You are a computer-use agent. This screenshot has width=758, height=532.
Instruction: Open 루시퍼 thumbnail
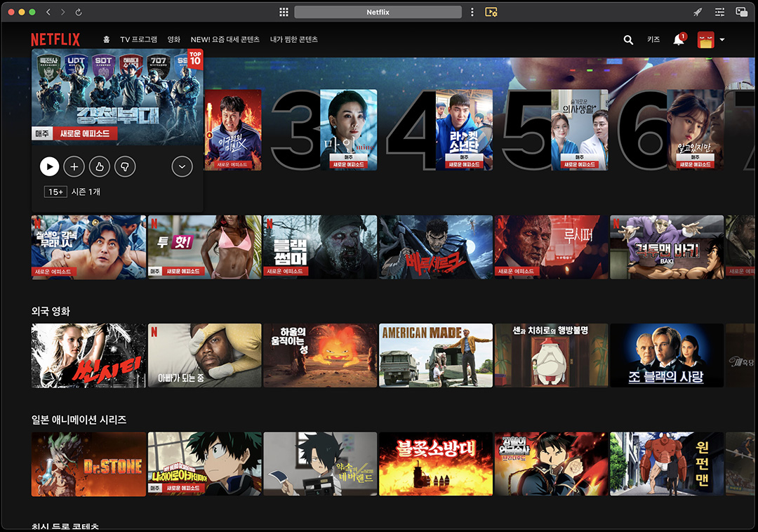coord(552,247)
